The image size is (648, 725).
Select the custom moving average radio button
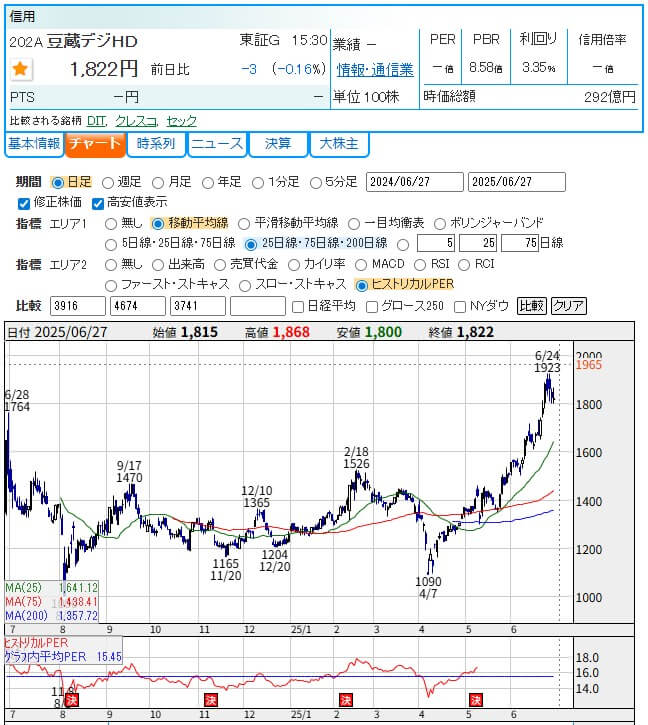tap(403, 245)
